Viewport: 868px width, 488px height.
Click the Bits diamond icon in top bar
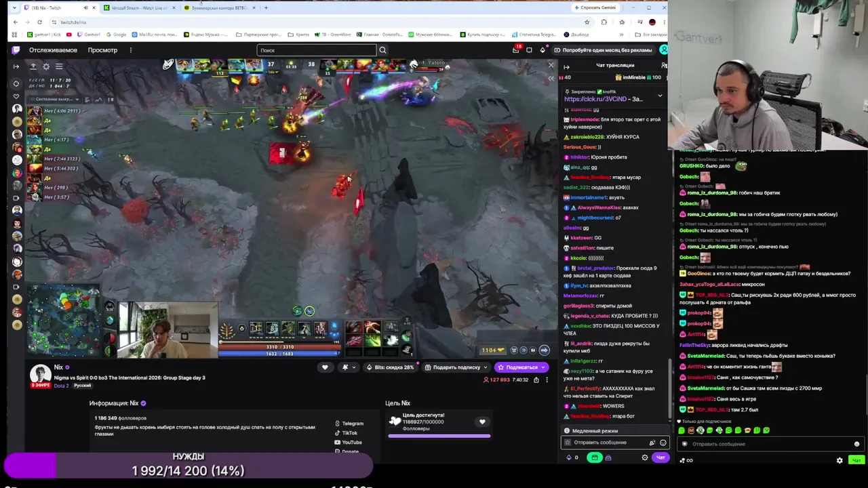click(542, 50)
